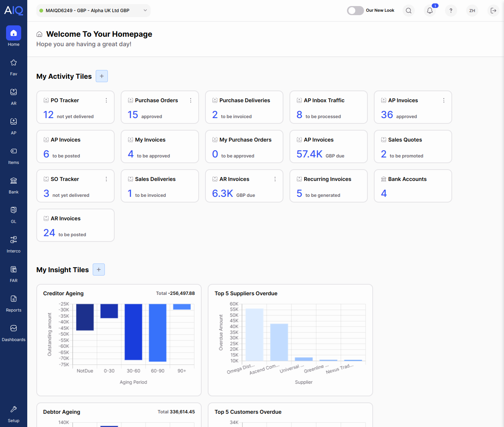Add a new activity tile
The width and height of the screenshot is (504, 427).
[102, 76]
